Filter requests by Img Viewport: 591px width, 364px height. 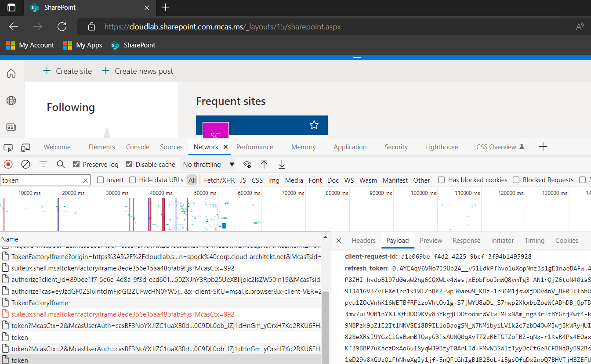[x=274, y=180]
